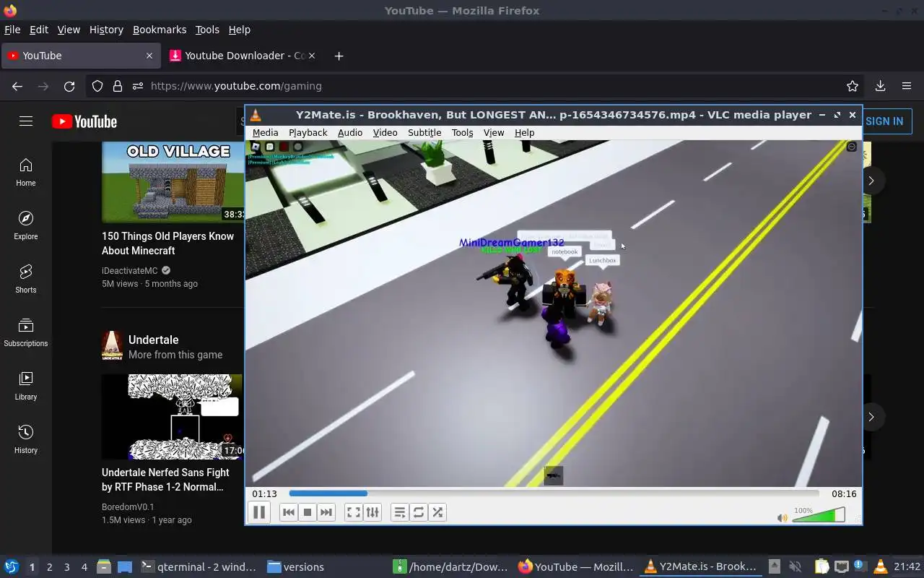Image resolution: width=924 pixels, height=578 pixels.
Task: Mute VLC with the speaker icon
Action: pos(783,517)
